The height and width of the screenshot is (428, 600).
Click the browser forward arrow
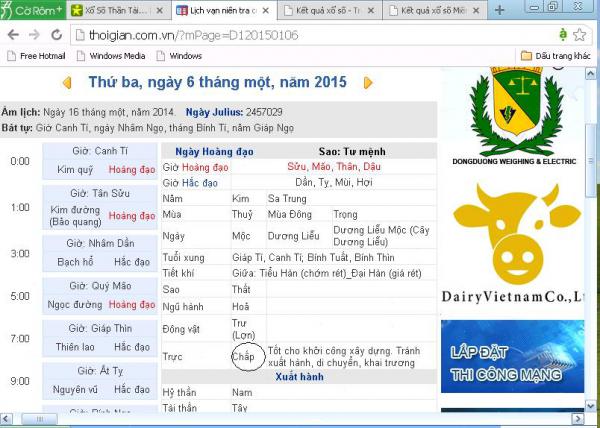(34, 35)
